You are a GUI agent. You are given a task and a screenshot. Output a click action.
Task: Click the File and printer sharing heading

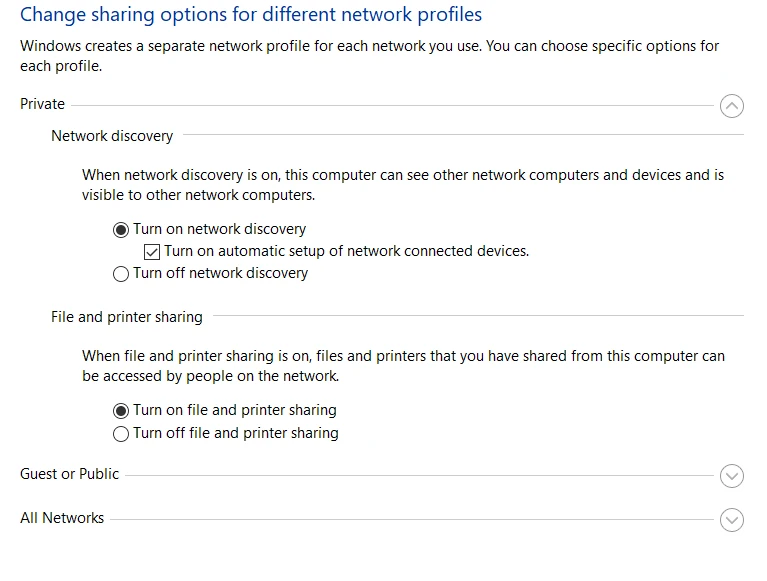pyautogui.click(x=127, y=317)
